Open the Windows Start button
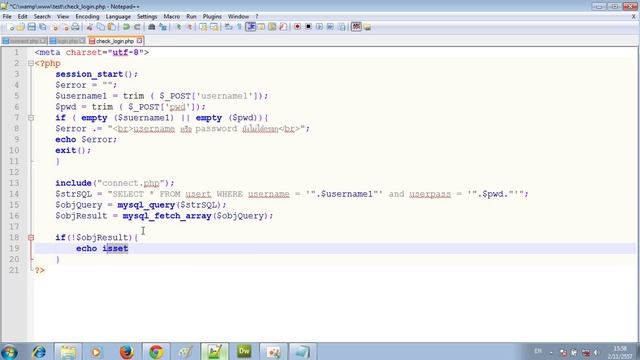The image size is (640, 360). click(9, 351)
